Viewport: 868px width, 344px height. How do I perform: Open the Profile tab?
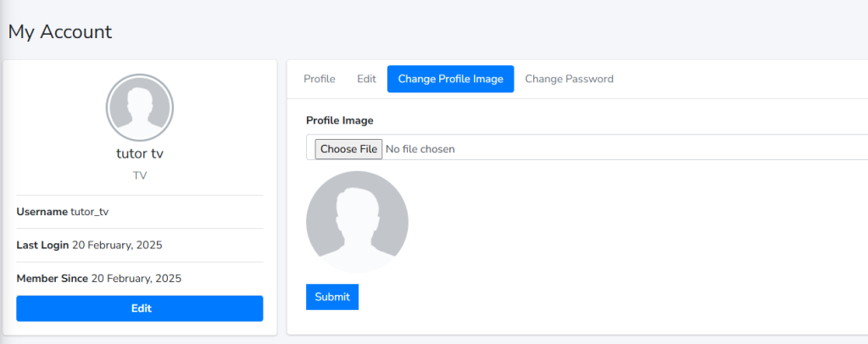[320, 79]
